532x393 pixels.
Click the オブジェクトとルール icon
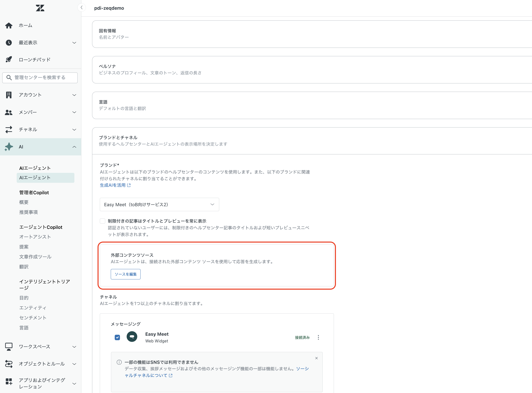(9, 364)
